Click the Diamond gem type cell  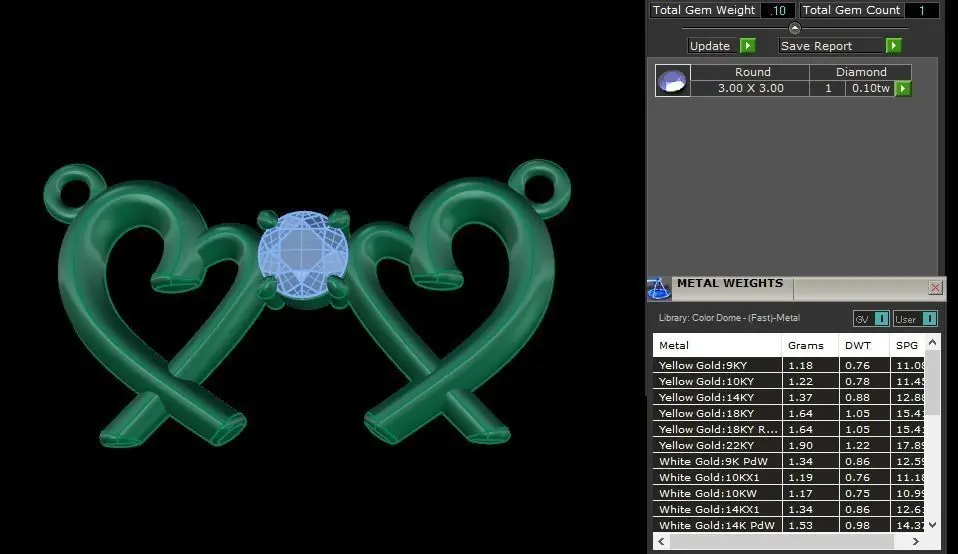pos(861,72)
